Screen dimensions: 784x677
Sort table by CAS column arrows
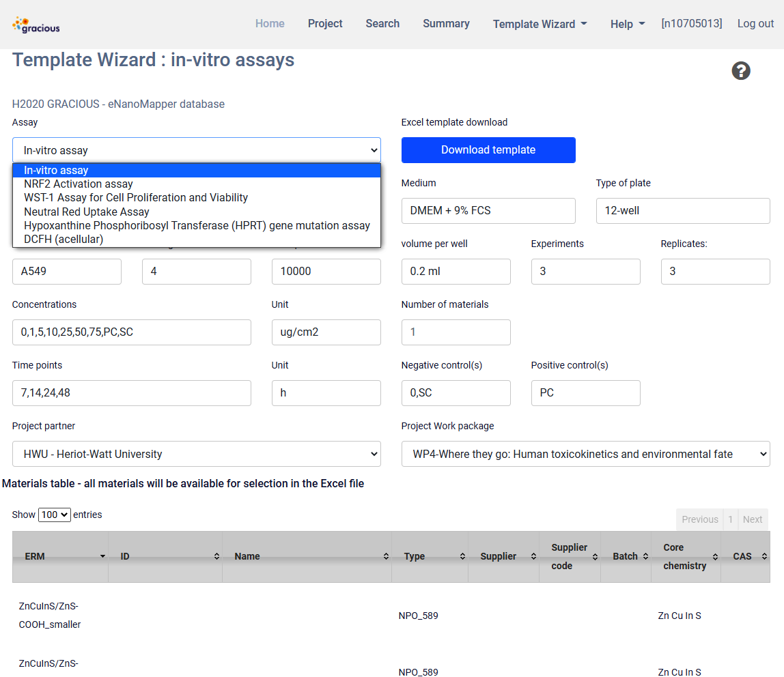764,557
